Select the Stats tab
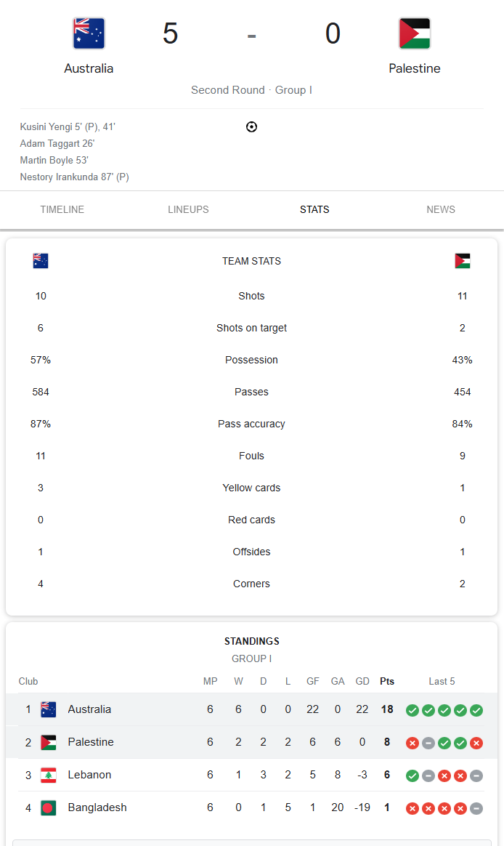504x846 pixels. pos(314,209)
